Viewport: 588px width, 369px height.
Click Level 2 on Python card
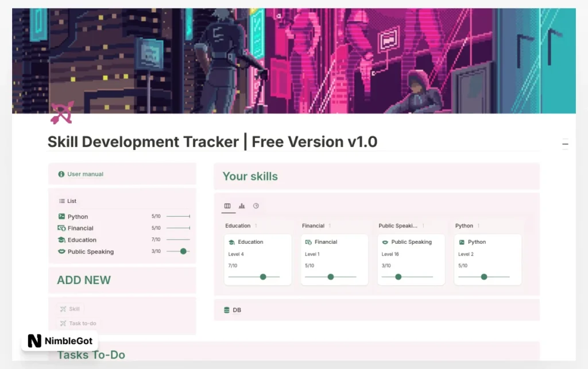click(466, 254)
